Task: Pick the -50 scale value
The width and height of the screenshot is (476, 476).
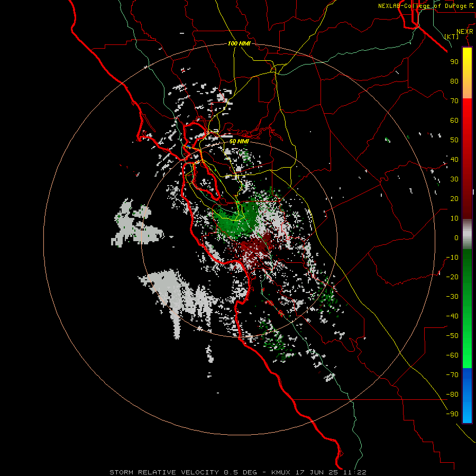Action: pos(452,336)
